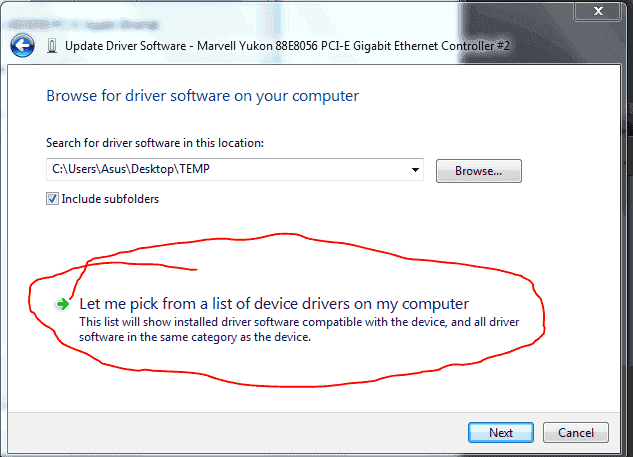This screenshot has width=633, height=457.
Task: Click the description about installed driver software
Action: pyautogui.click(x=299, y=329)
